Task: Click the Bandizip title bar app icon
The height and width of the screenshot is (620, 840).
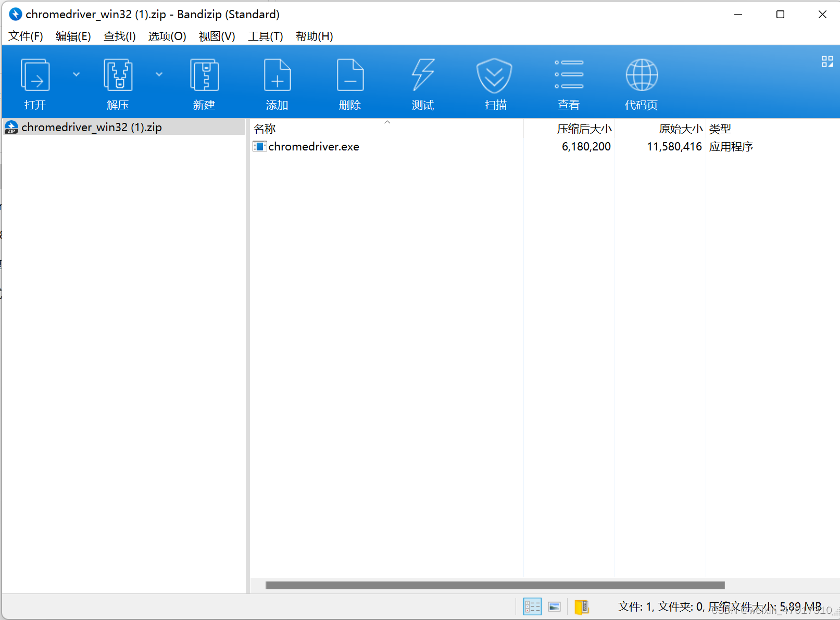Action: click(16, 14)
